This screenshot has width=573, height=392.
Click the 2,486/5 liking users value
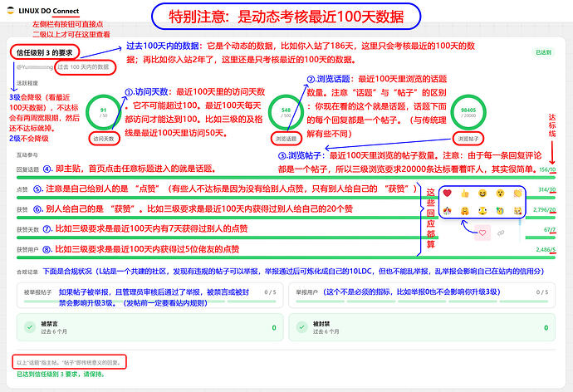(546, 250)
